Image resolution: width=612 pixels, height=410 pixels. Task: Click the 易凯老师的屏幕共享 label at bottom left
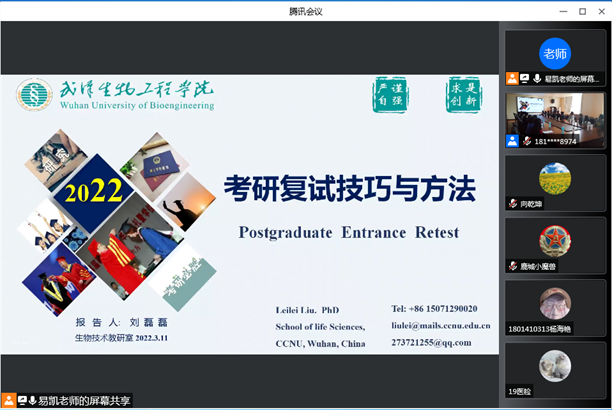point(84,400)
